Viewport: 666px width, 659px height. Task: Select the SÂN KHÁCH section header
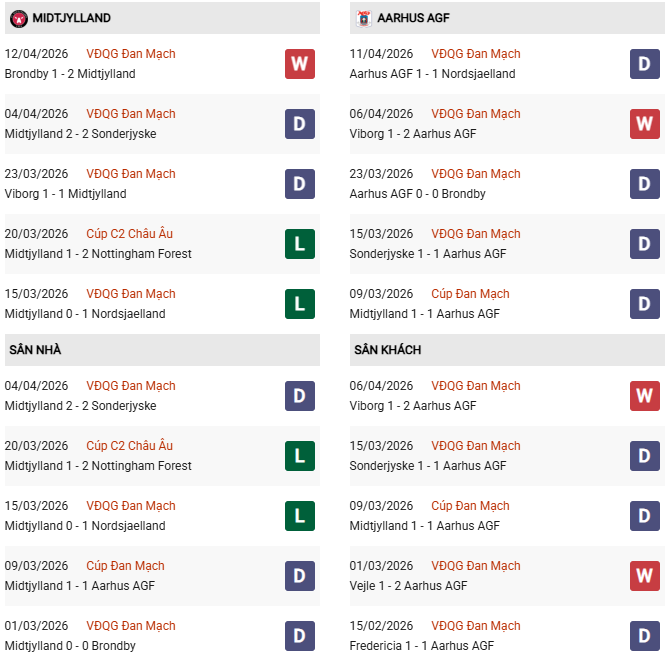387,350
